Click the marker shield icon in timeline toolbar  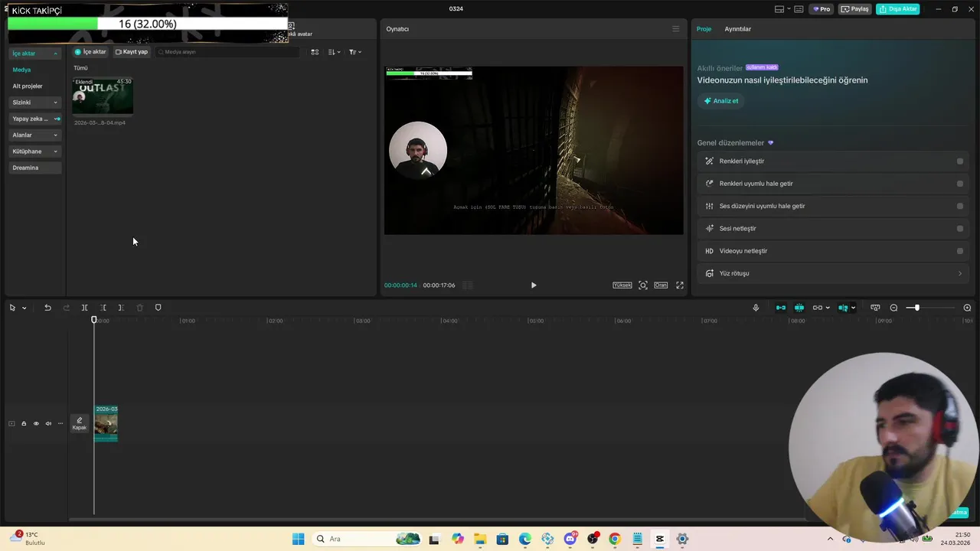click(x=158, y=308)
